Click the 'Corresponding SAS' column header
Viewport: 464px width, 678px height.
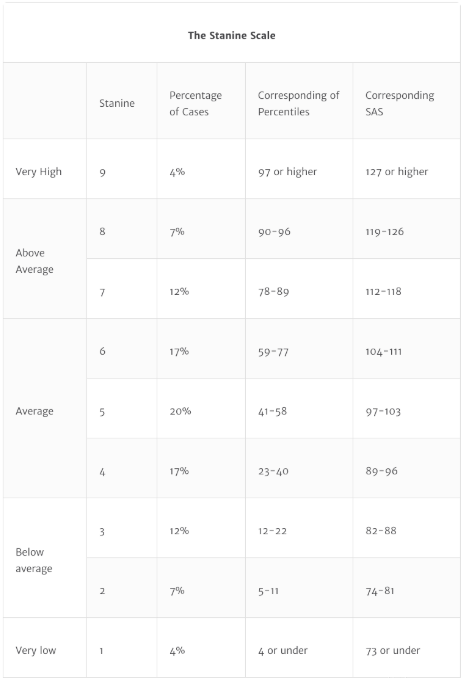(400, 103)
